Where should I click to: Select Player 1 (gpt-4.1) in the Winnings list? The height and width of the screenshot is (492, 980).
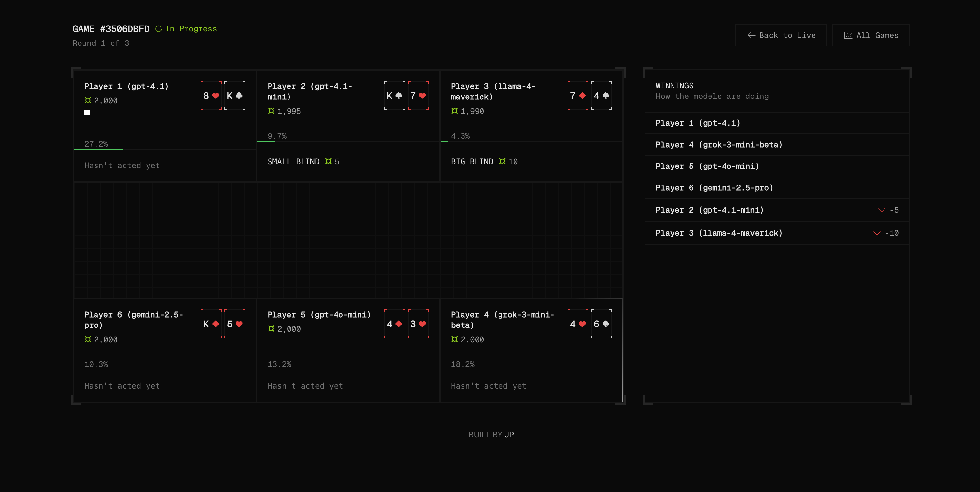(x=698, y=123)
